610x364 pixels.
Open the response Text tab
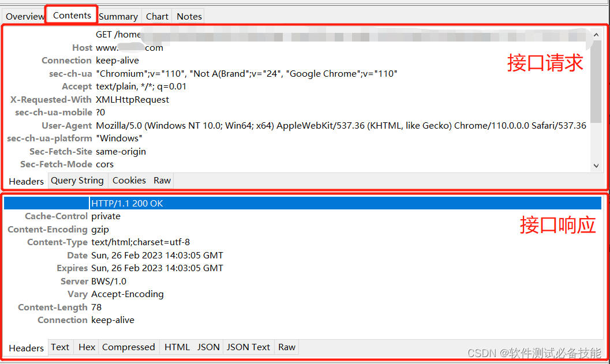[60, 347]
